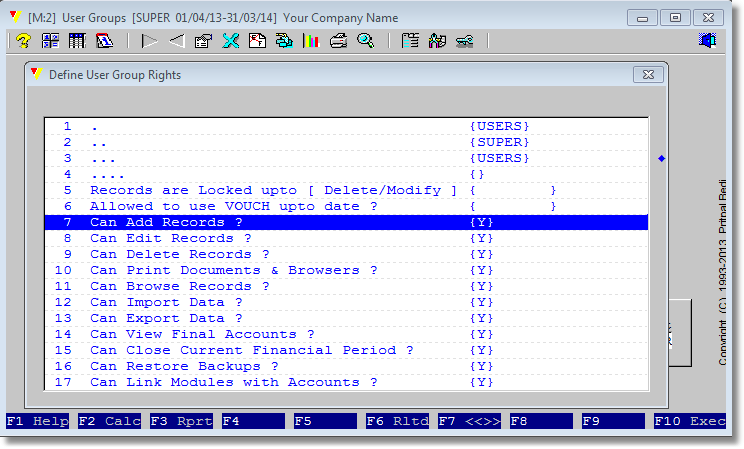Select the Can Browse Records row

click(346, 286)
